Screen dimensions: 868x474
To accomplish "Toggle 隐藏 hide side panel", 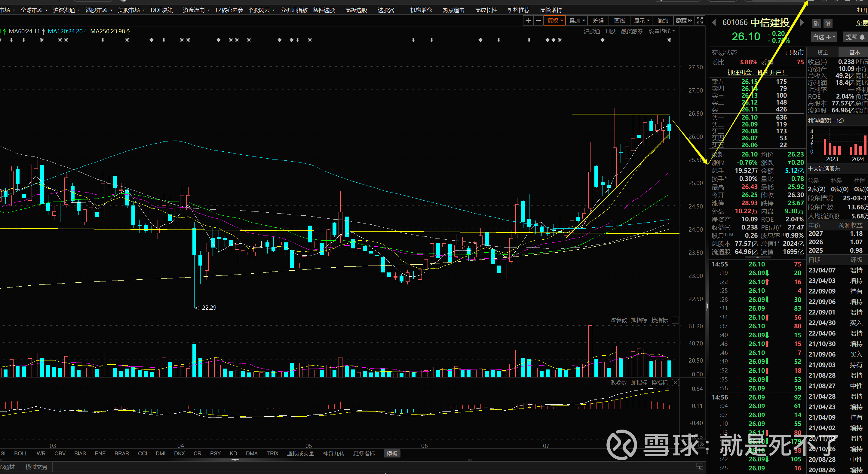I will coord(684,20).
